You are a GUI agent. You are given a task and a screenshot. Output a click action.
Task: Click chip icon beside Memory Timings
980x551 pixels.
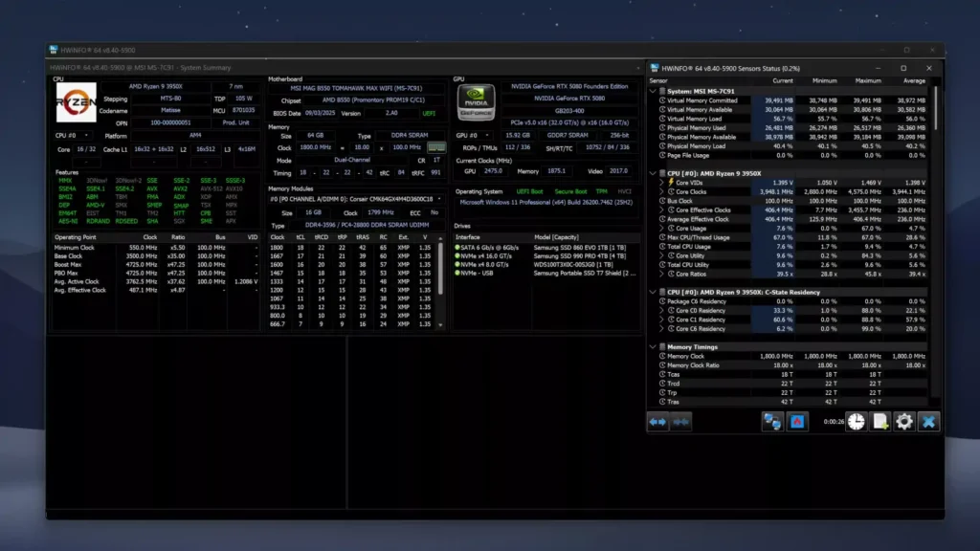pyautogui.click(x=662, y=346)
